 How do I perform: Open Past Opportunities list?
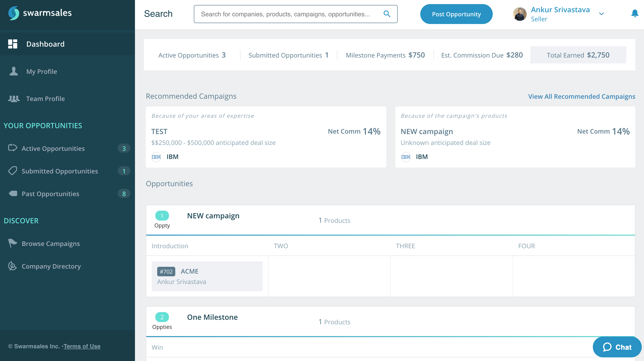pos(50,194)
